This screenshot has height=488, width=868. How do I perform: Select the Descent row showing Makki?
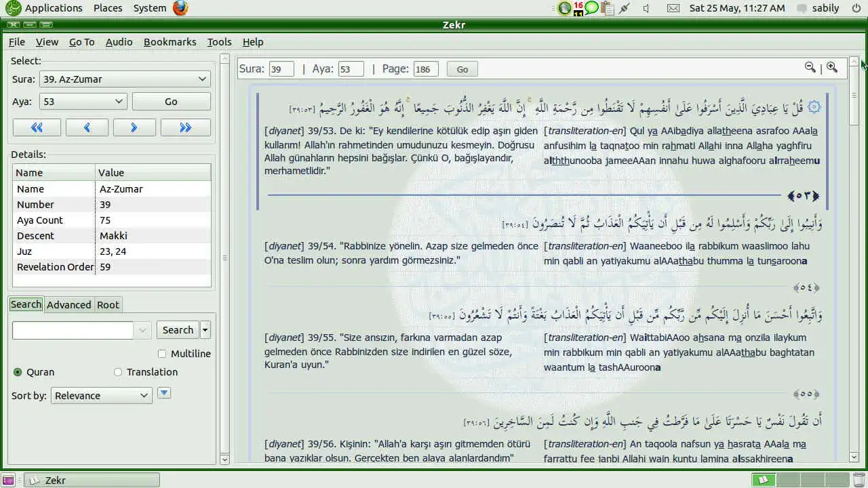112,236
